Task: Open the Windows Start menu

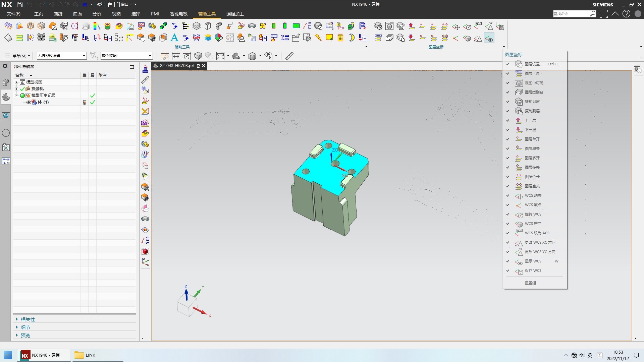Action: pyautogui.click(x=8, y=355)
